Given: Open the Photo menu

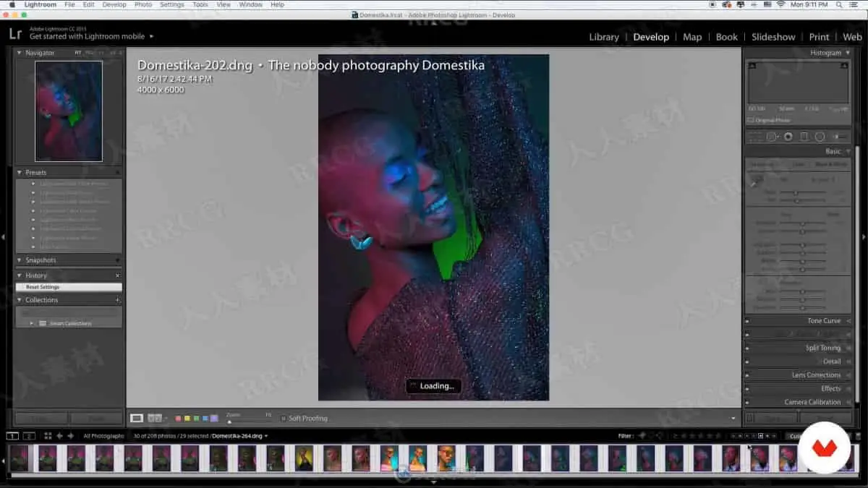Looking at the screenshot, I should coord(143,4).
